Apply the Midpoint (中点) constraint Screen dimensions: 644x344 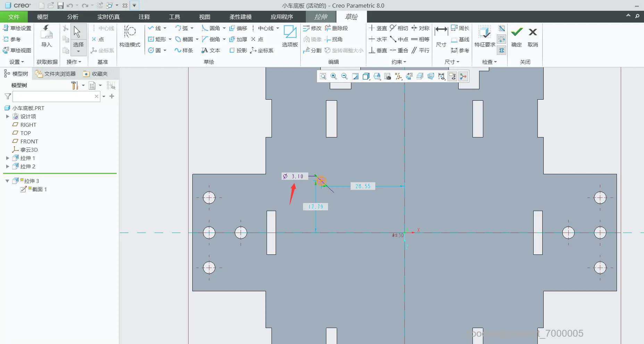[x=399, y=39]
